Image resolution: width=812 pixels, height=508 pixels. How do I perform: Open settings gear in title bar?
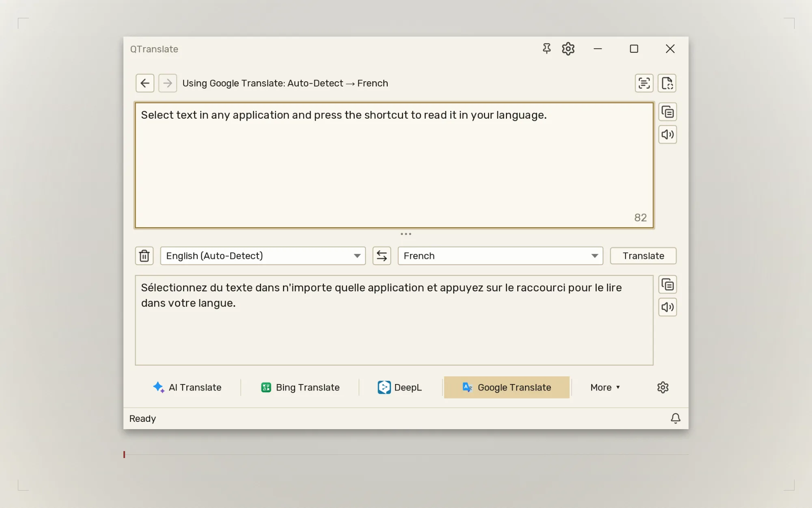pos(568,49)
